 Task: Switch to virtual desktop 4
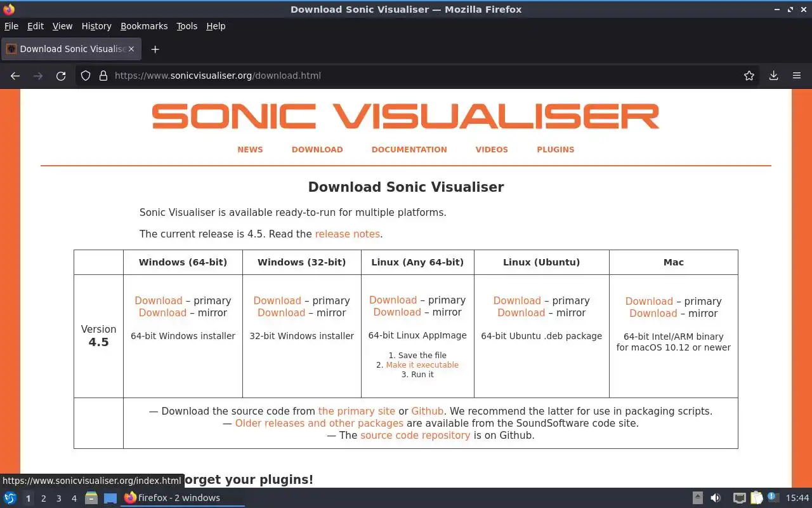(74, 498)
